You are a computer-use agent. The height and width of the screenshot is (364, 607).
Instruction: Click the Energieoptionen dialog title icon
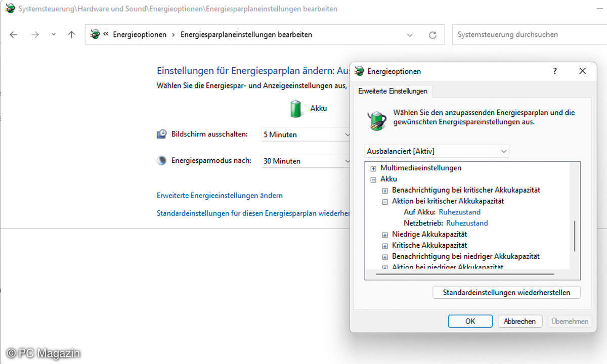(x=360, y=71)
